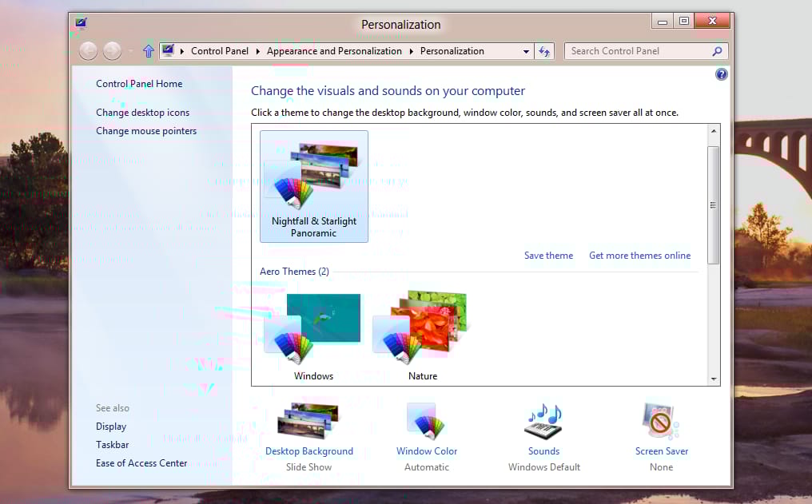Click Control Panel in the breadcrumb
Screen dimensions: 812x504
point(220,50)
